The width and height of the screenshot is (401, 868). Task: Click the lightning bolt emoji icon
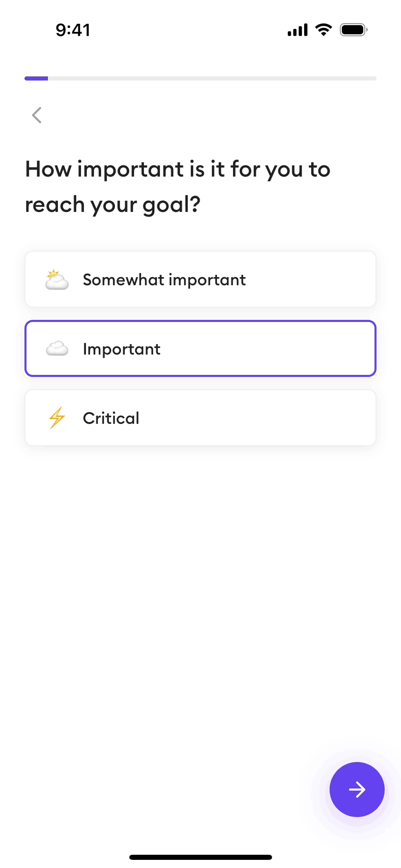[57, 418]
